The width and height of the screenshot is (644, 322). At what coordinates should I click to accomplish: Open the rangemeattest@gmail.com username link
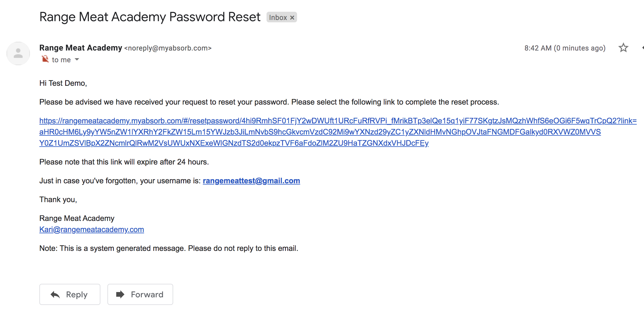[251, 181]
